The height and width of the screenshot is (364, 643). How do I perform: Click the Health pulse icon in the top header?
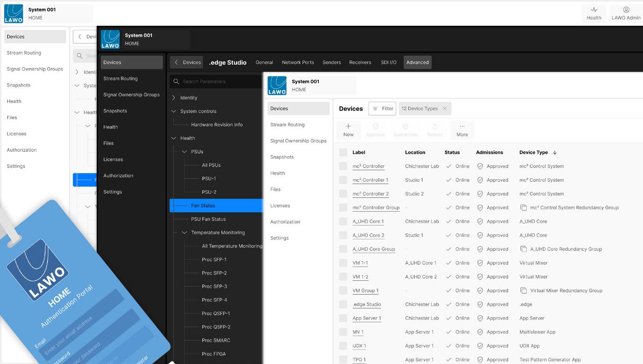[x=594, y=9]
